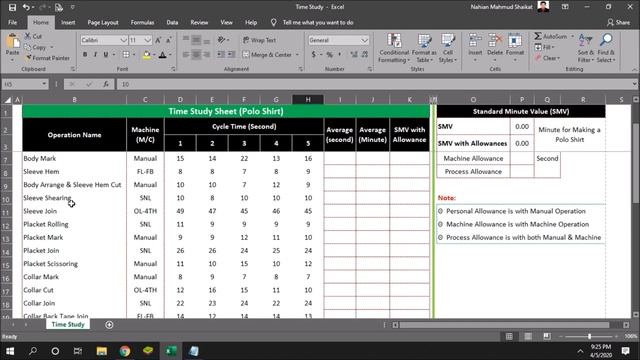
Task: Click the zoom slider handle
Action: click(589, 336)
